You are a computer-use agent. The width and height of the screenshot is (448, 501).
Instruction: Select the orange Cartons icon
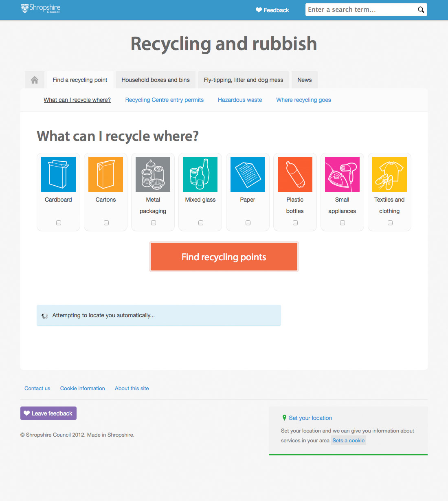click(x=105, y=174)
